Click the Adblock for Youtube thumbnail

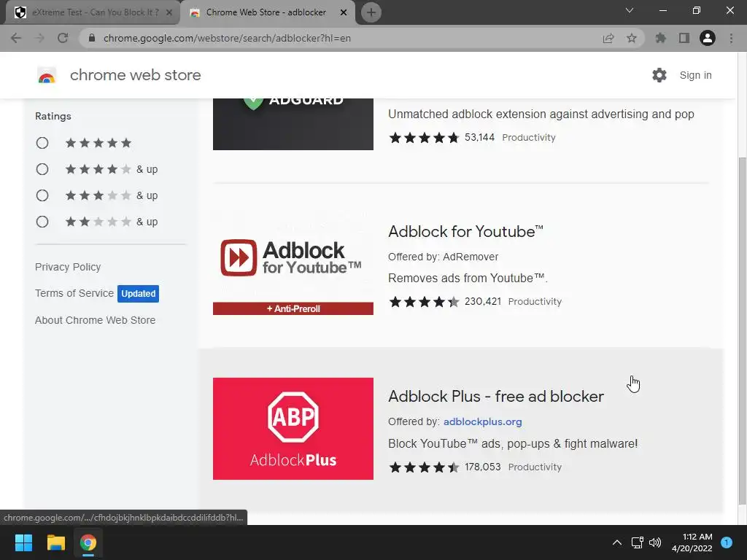click(293, 264)
